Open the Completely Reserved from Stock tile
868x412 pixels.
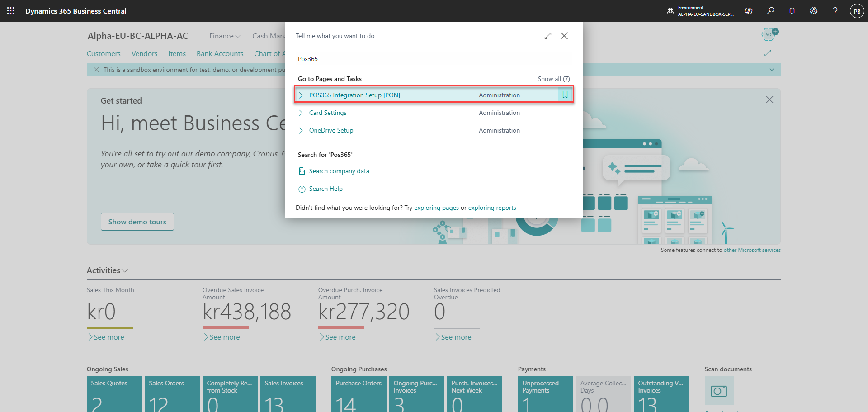click(x=230, y=394)
